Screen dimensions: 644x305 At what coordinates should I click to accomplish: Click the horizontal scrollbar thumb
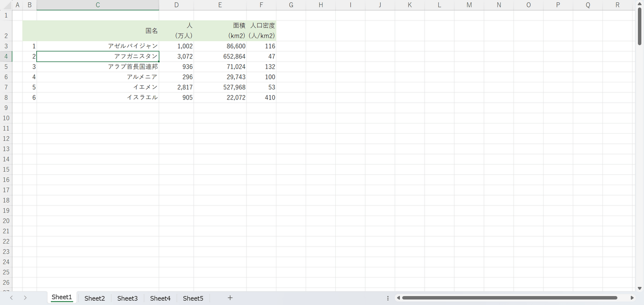[x=509, y=298]
